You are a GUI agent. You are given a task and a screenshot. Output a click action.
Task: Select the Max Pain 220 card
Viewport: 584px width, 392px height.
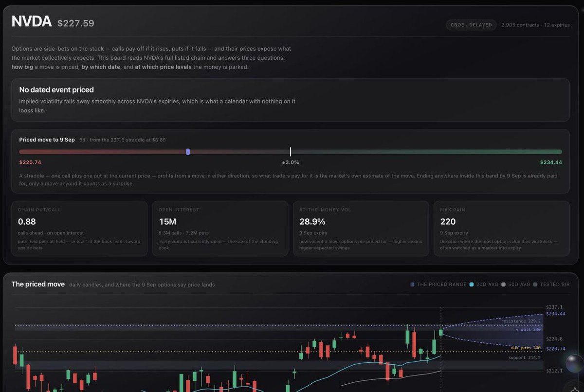coord(501,229)
